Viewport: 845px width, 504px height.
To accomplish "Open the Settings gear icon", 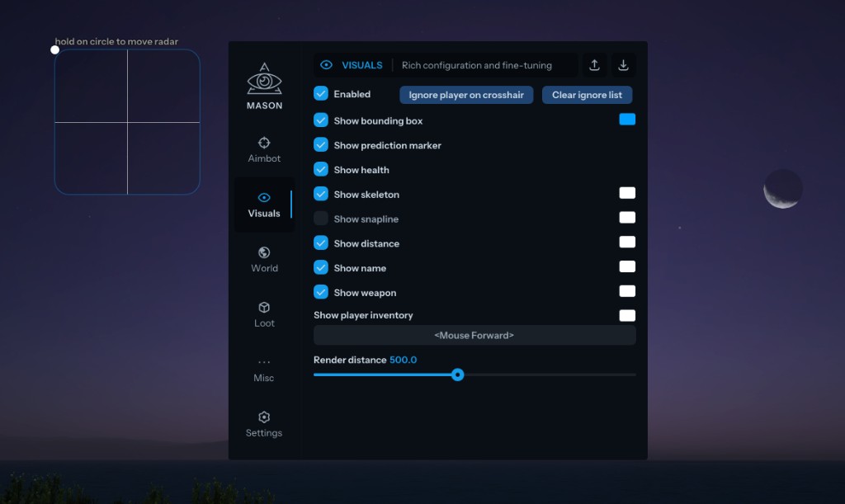I will (x=264, y=417).
